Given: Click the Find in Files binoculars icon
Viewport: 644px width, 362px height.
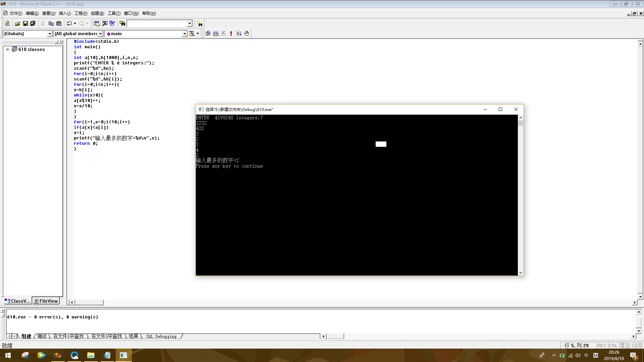Looking at the screenshot, I should pos(122,23).
